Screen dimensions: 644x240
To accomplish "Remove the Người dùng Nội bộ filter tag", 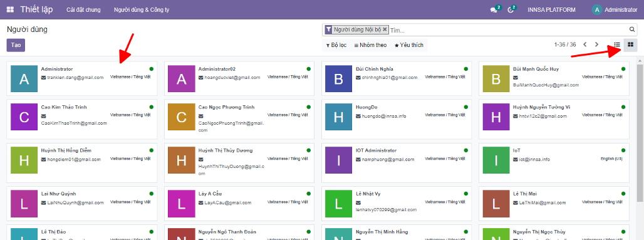I will click(x=385, y=29).
